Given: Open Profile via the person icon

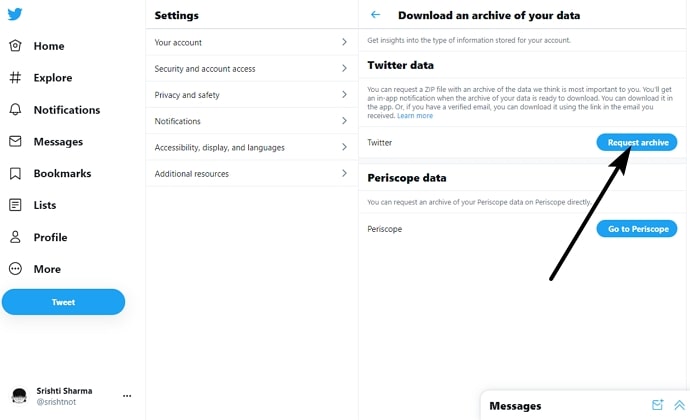Looking at the screenshot, I should (x=15, y=237).
